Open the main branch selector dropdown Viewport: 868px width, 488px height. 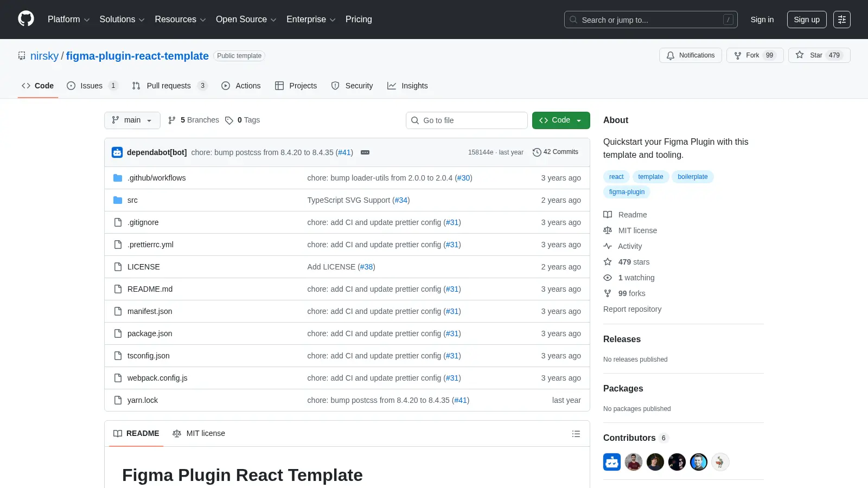pos(132,120)
